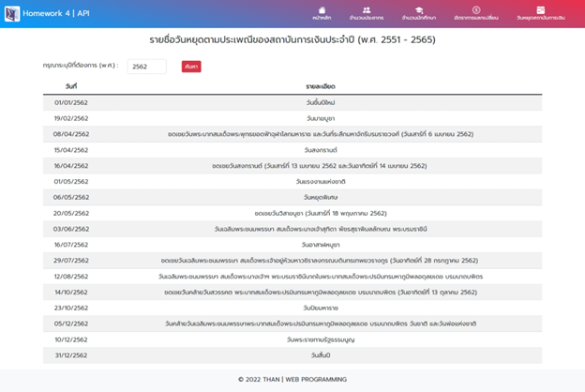Select the date 29/07/2562
Viewport: 585px width, 392px height.
[71, 260]
